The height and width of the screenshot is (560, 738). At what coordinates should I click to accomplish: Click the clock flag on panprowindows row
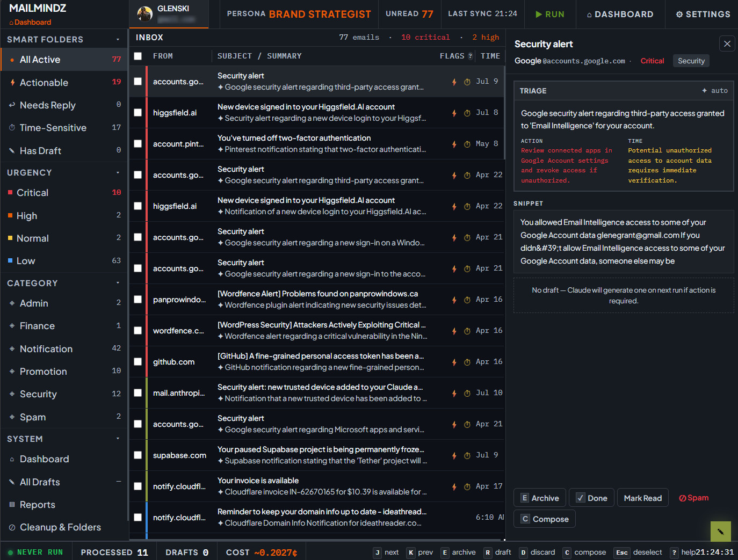point(467,300)
